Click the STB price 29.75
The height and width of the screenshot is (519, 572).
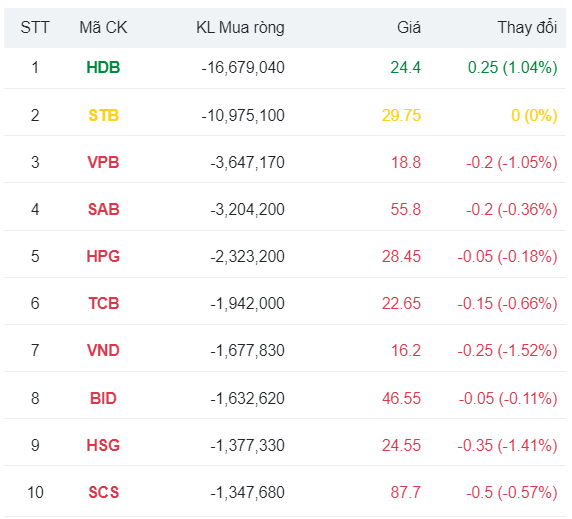tap(401, 115)
